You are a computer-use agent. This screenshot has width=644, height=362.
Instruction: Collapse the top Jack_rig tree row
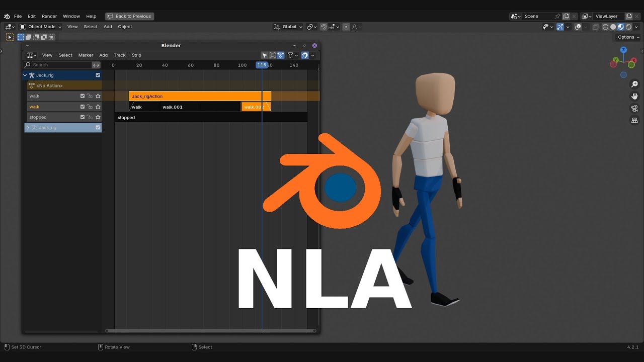tap(25, 75)
